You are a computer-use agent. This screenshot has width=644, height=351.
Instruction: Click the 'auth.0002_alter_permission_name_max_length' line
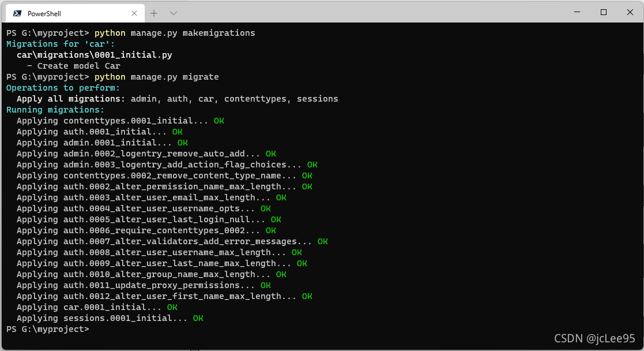[164, 186]
